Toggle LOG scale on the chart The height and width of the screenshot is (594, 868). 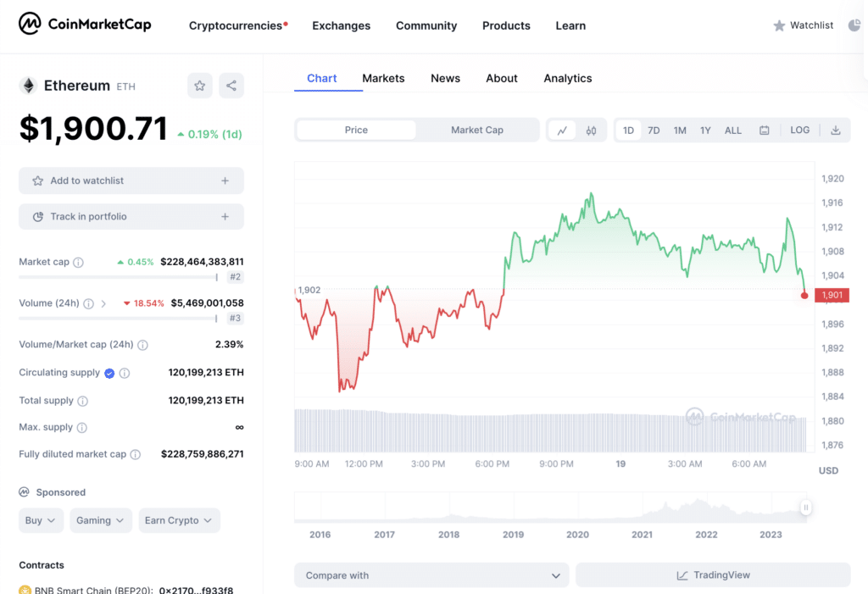pos(800,130)
